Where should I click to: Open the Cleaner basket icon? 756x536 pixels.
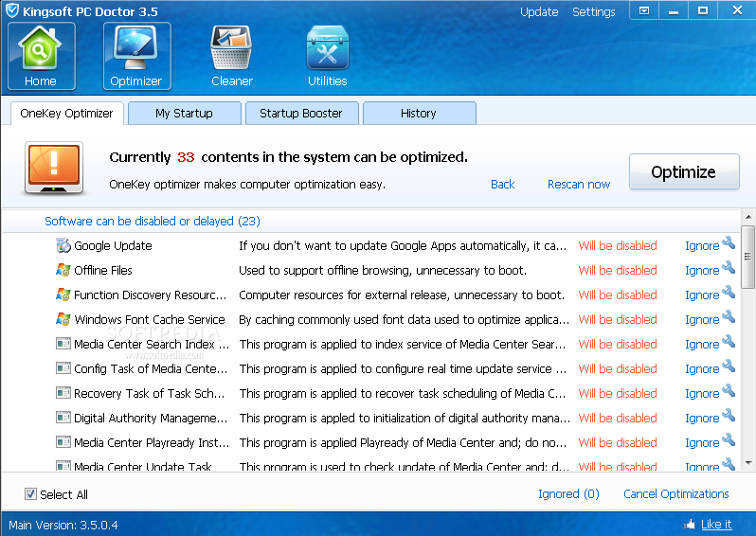click(x=231, y=47)
